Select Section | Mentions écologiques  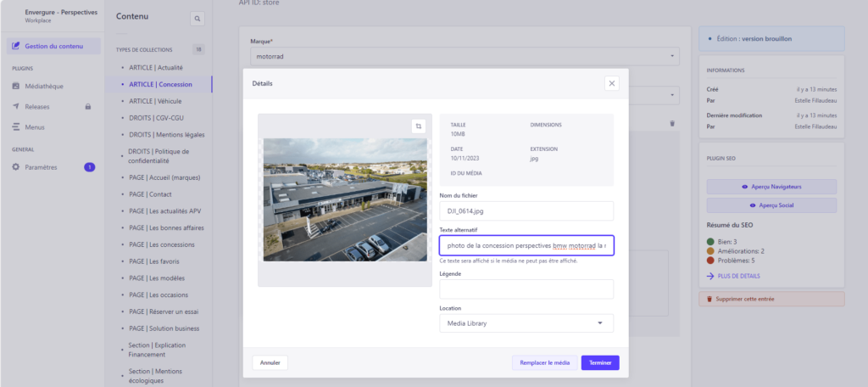(155, 375)
